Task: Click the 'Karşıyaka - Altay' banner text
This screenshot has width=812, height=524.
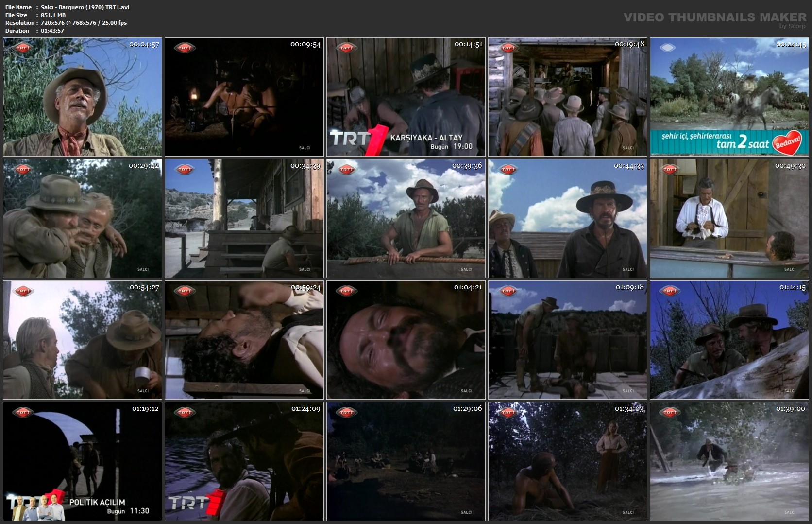Action: click(426, 138)
